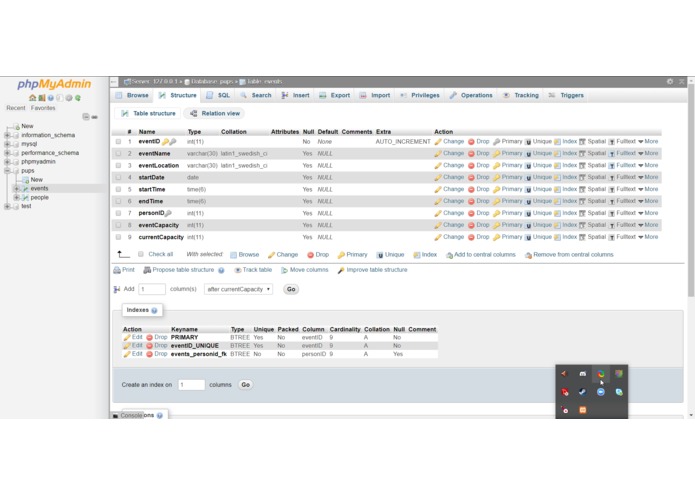Expand the phpmyadmin database node
Viewport: 695px width, 494px height.
pos(7,162)
